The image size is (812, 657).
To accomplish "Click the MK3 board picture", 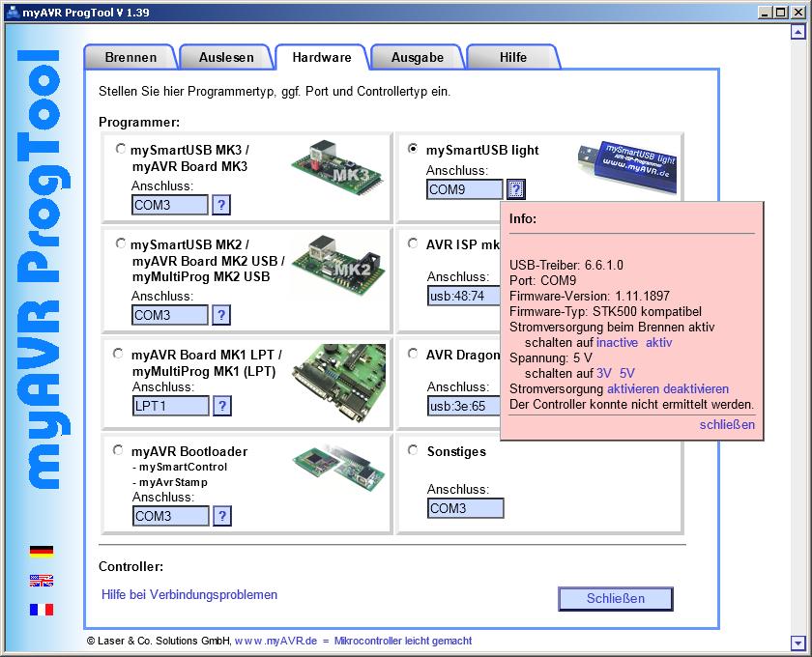I will 337,166.
